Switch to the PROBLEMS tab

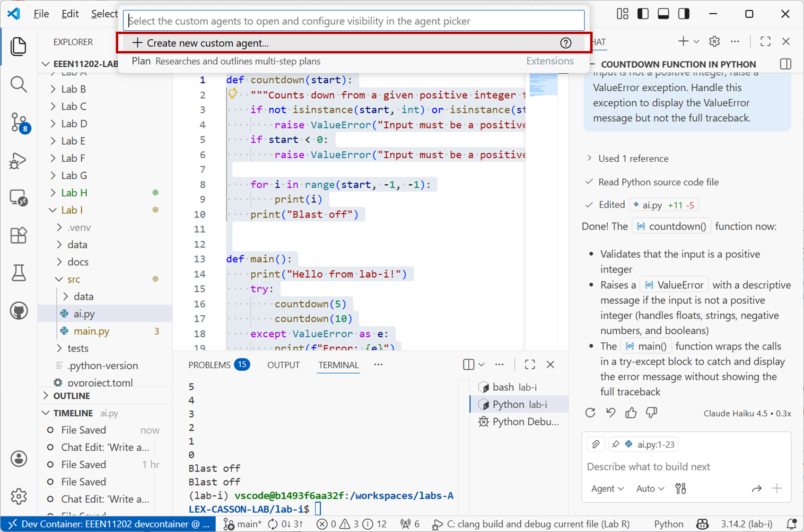210,365
